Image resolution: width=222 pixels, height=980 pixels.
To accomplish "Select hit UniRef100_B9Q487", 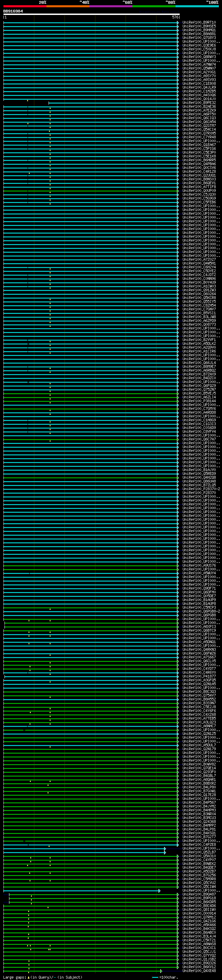I will click(199, 894).
